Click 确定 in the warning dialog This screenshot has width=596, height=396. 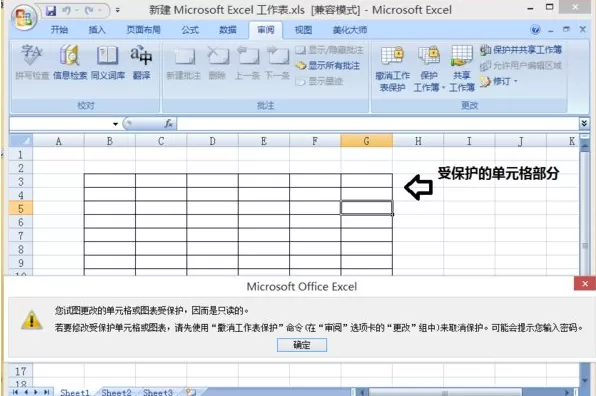pyautogui.click(x=302, y=345)
